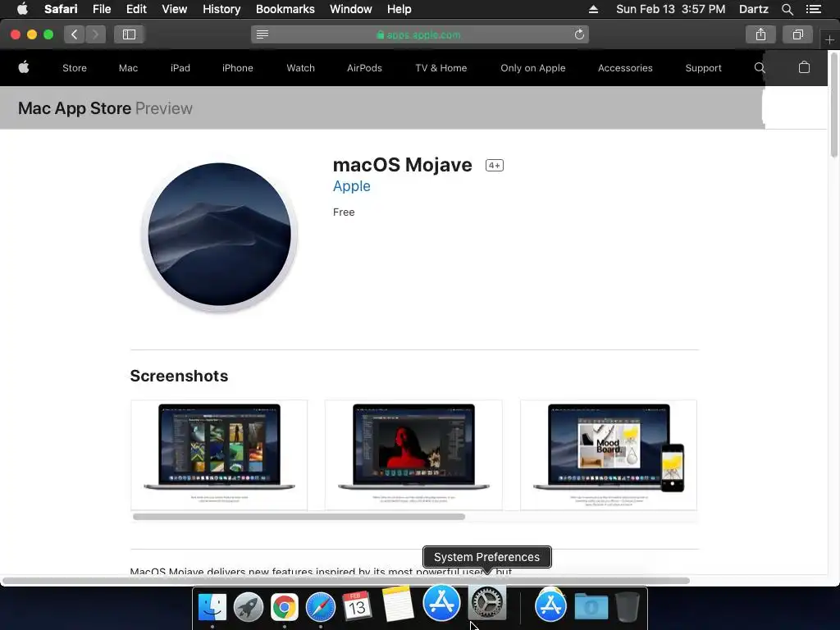Open Finder from the Dock

(x=212, y=607)
